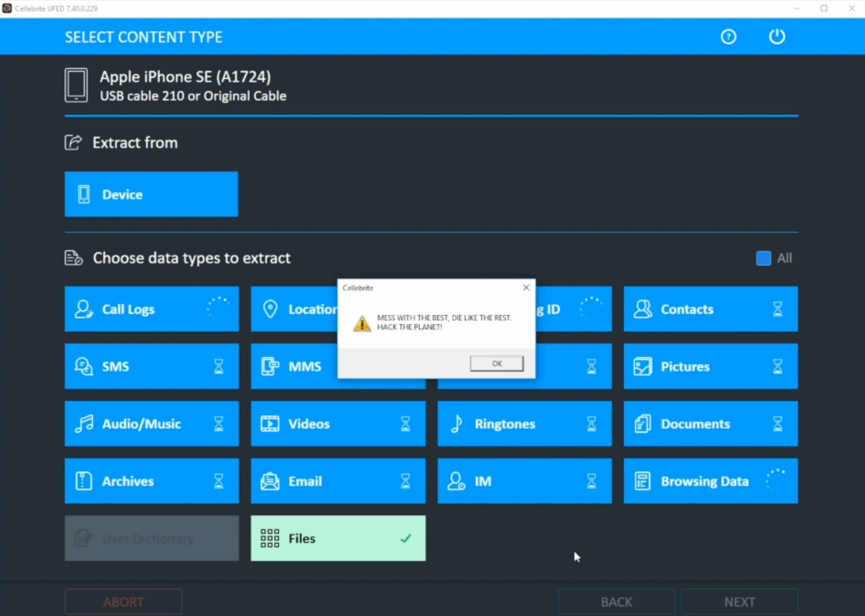
Task: Close the Cellebrite warning dialog
Action: (x=526, y=287)
